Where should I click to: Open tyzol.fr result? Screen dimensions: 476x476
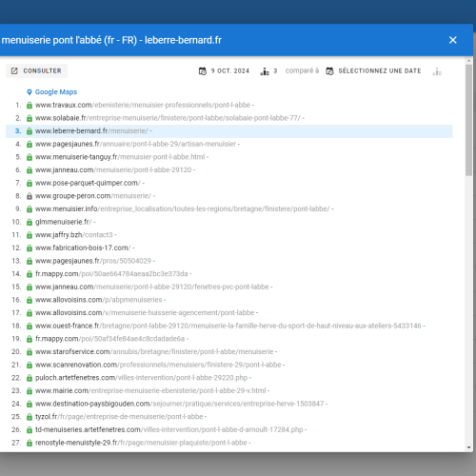point(119,417)
